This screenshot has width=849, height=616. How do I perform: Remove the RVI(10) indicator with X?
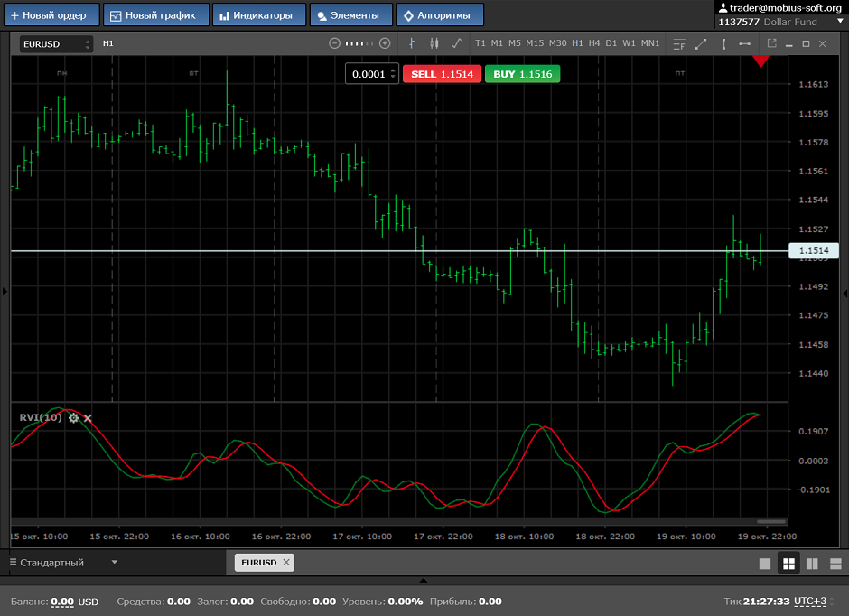point(88,418)
